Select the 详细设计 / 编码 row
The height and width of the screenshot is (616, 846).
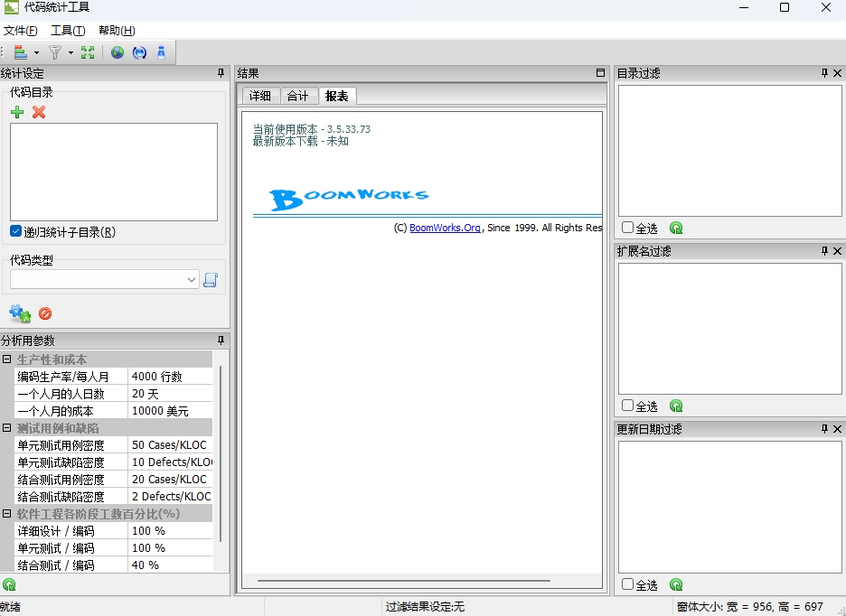[113, 531]
